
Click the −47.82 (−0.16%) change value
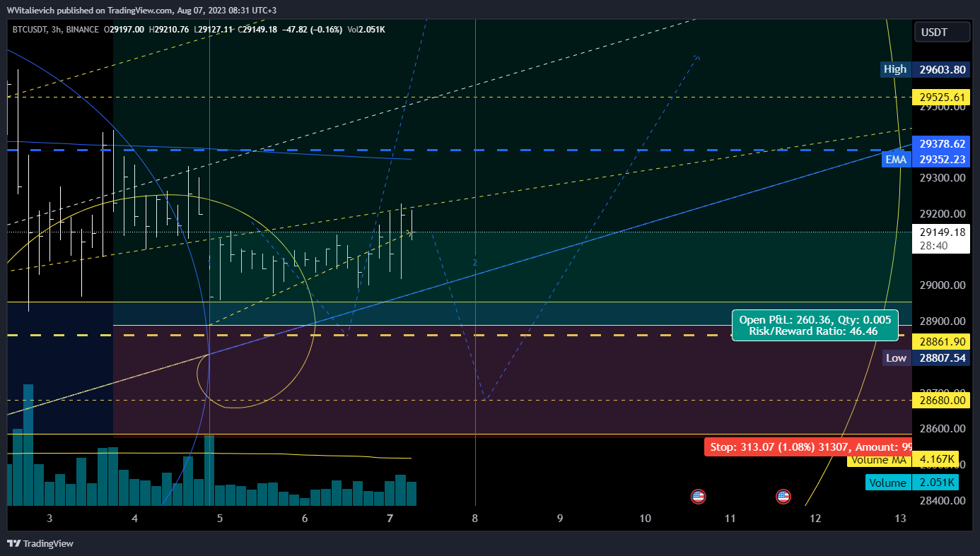pos(312,30)
